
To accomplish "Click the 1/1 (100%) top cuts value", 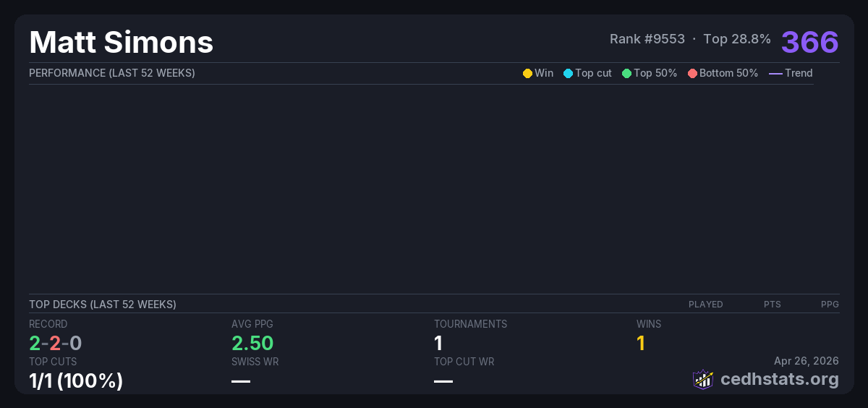I will coord(75,381).
